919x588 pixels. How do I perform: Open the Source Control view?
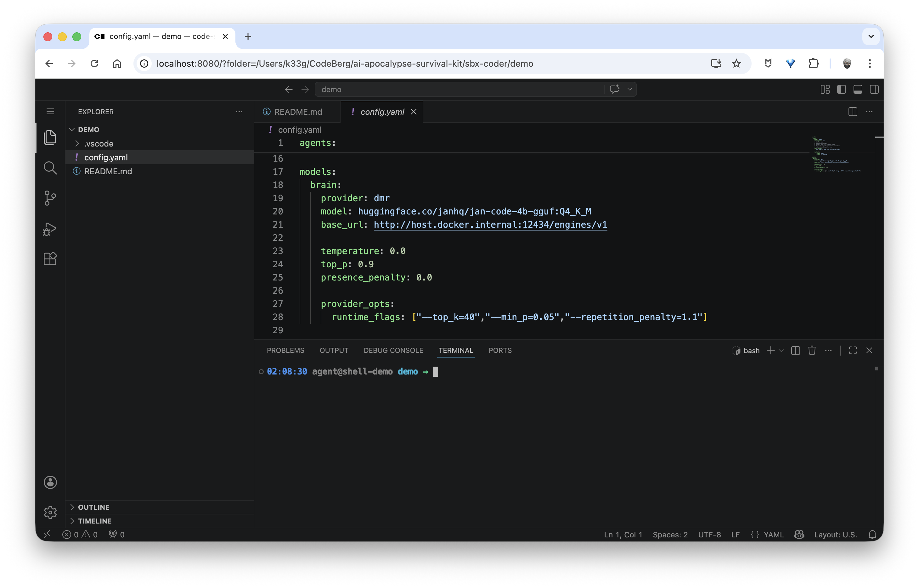tap(50, 198)
